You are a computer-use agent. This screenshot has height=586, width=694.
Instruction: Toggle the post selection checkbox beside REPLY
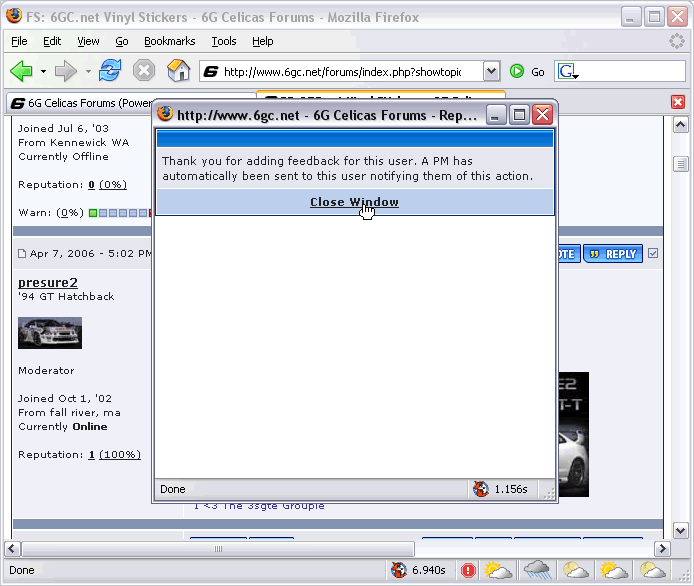(x=653, y=253)
